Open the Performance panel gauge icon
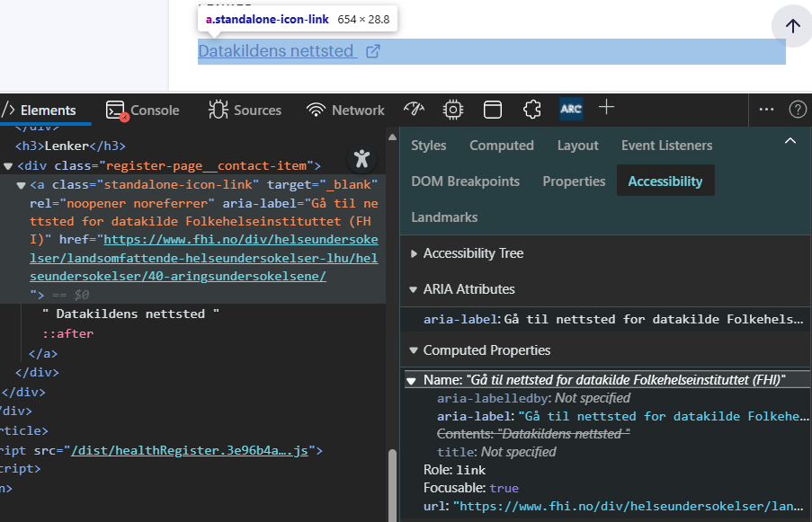This screenshot has height=522, width=812. point(414,110)
